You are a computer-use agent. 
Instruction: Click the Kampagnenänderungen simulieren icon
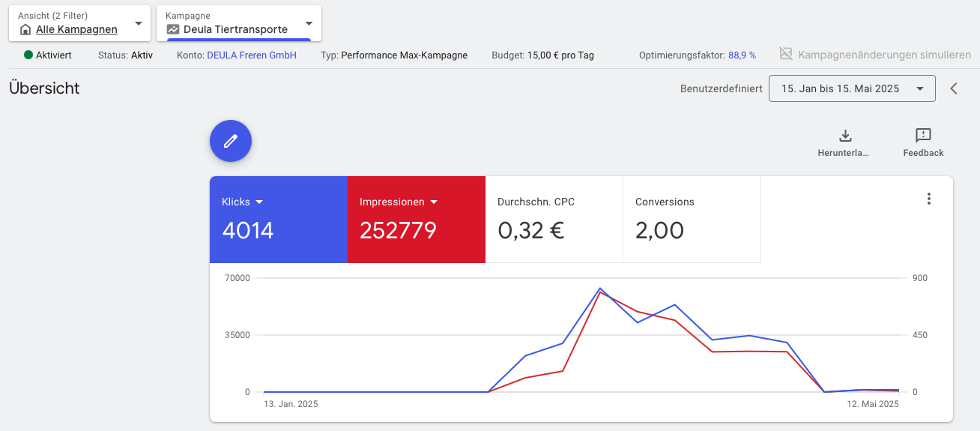(786, 55)
